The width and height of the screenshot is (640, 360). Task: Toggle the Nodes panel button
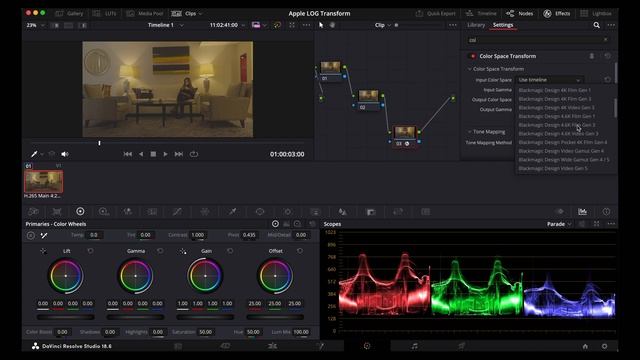[520, 13]
